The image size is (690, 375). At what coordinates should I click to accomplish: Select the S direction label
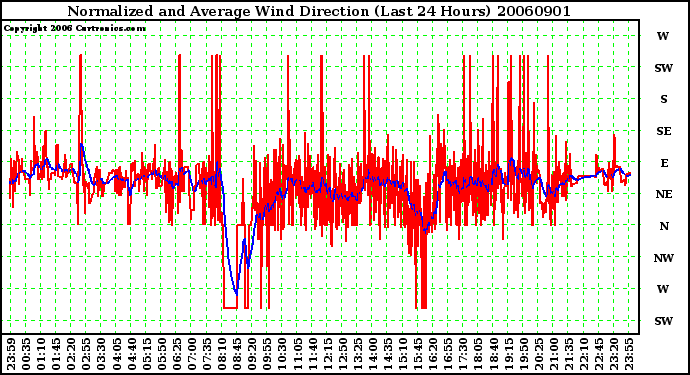664,99
